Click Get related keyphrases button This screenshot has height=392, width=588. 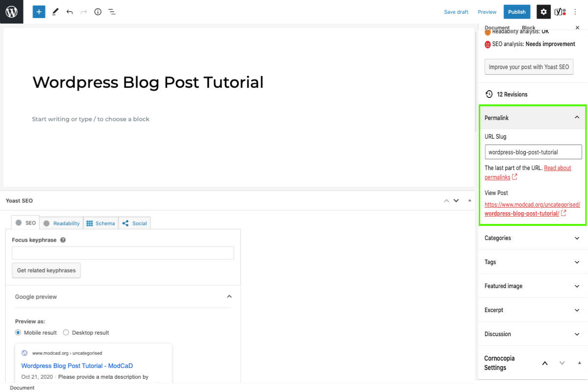click(x=46, y=270)
